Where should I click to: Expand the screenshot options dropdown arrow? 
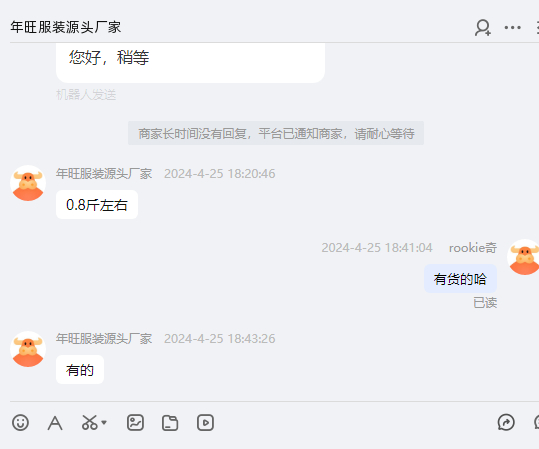pyautogui.click(x=104, y=423)
